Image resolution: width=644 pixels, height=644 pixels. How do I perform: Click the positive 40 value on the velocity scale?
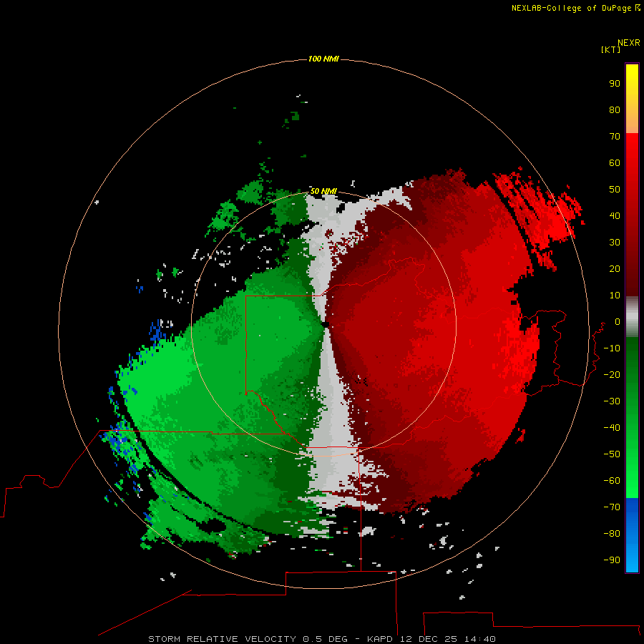[615, 216]
